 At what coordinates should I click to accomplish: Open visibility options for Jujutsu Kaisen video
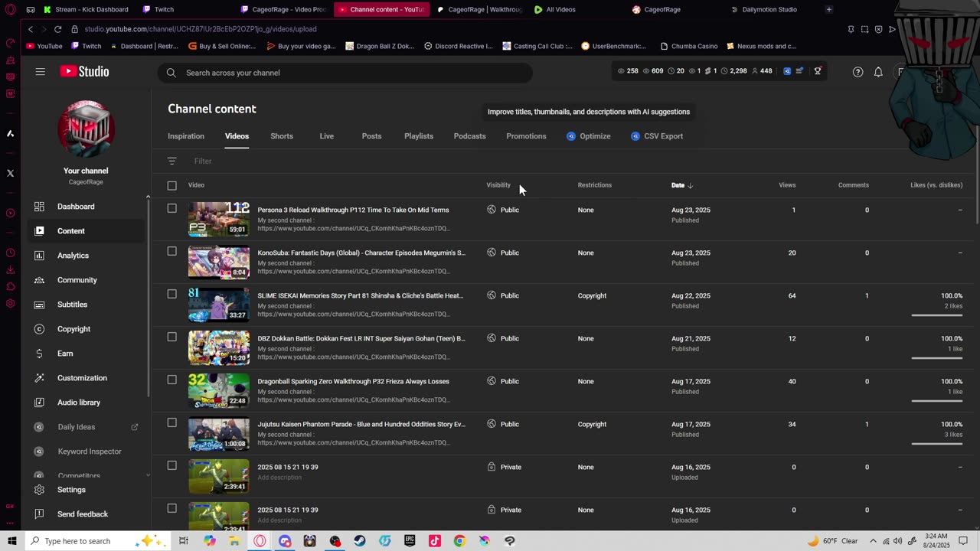tap(503, 424)
